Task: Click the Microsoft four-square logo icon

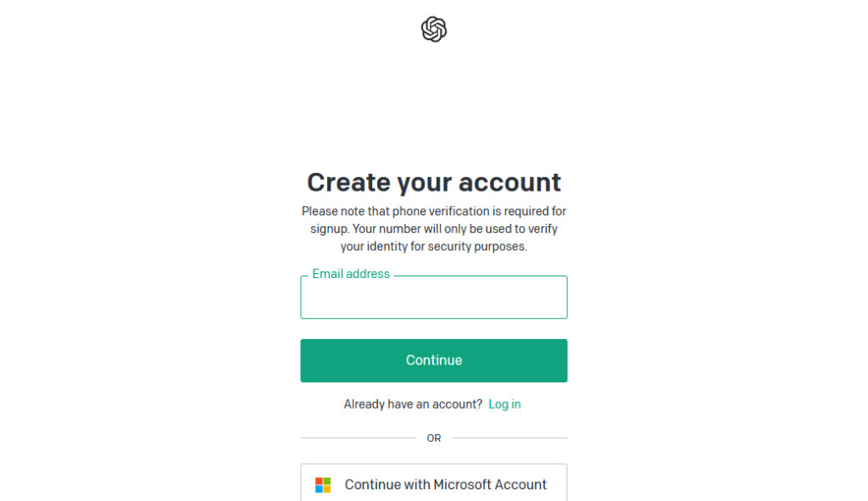Action: pos(323,485)
